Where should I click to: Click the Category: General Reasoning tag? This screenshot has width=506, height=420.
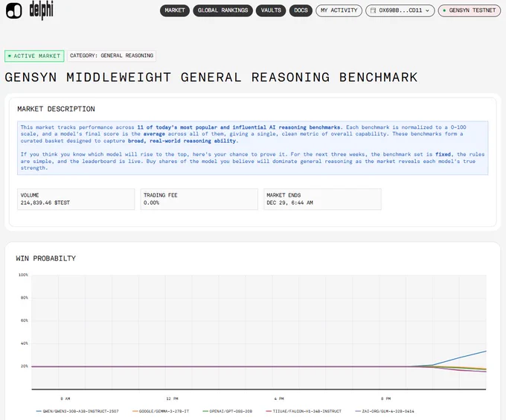click(x=112, y=56)
